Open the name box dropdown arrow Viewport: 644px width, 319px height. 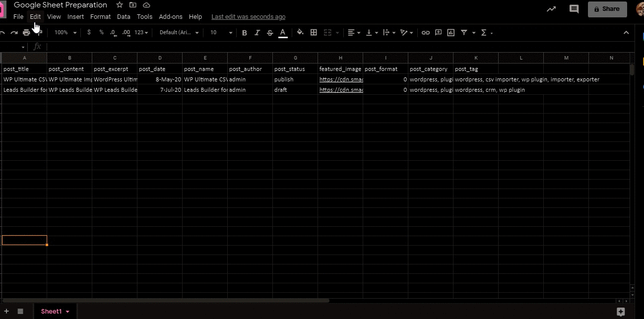[x=23, y=47]
